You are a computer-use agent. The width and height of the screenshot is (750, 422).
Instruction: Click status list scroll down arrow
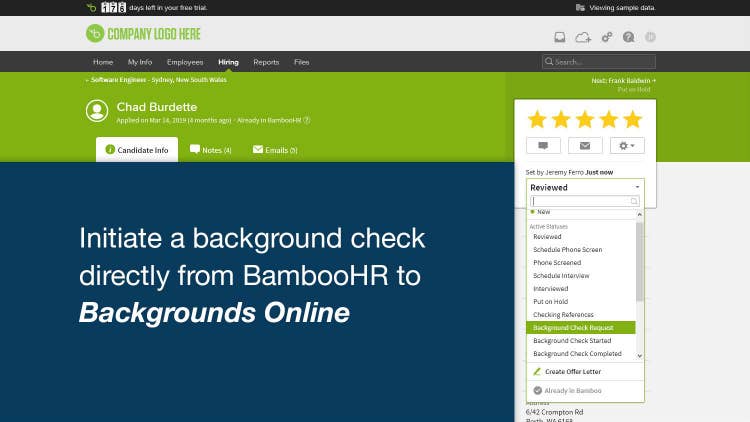pos(640,356)
